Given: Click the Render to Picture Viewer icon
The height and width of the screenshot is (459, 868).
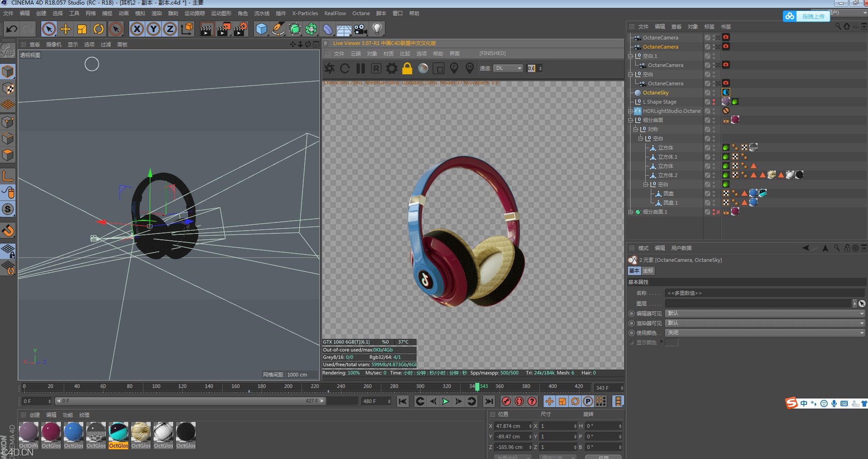Looking at the screenshot, I should tap(223, 29).
